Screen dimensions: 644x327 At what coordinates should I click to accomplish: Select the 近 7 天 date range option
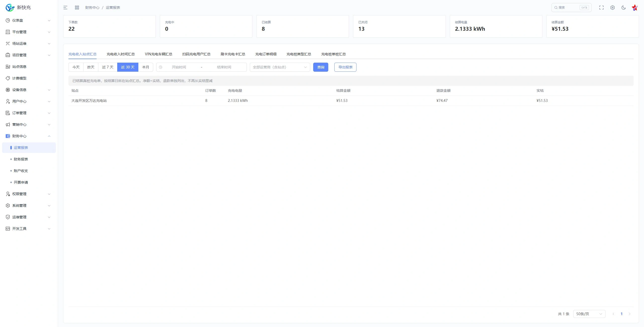[108, 67]
